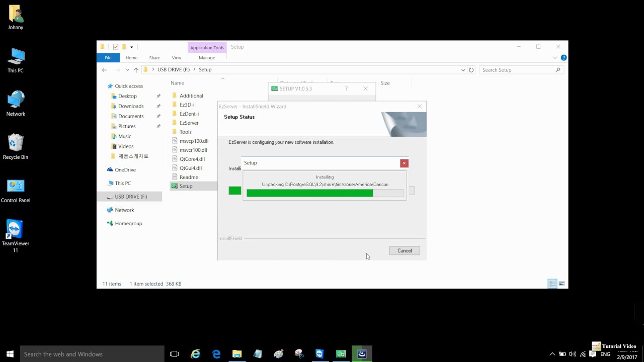This screenshot has width=644, height=362.
Task: Cancel the EzServer installation
Action: pos(405,250)
